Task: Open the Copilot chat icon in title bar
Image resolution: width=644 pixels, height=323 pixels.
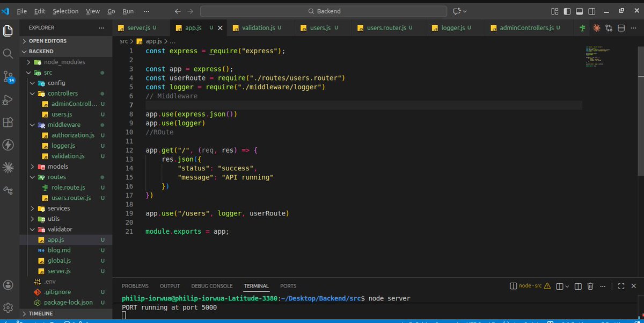Action: 457,11
